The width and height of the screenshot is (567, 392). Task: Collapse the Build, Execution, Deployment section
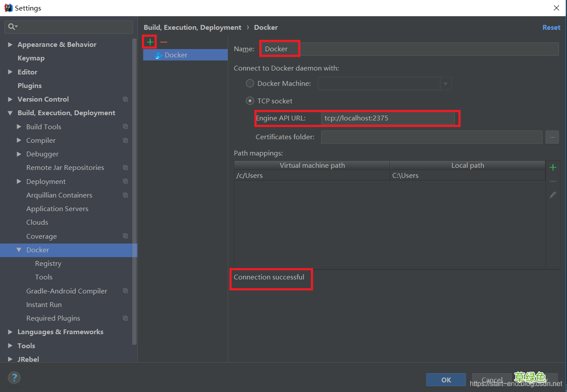point(10,113)
